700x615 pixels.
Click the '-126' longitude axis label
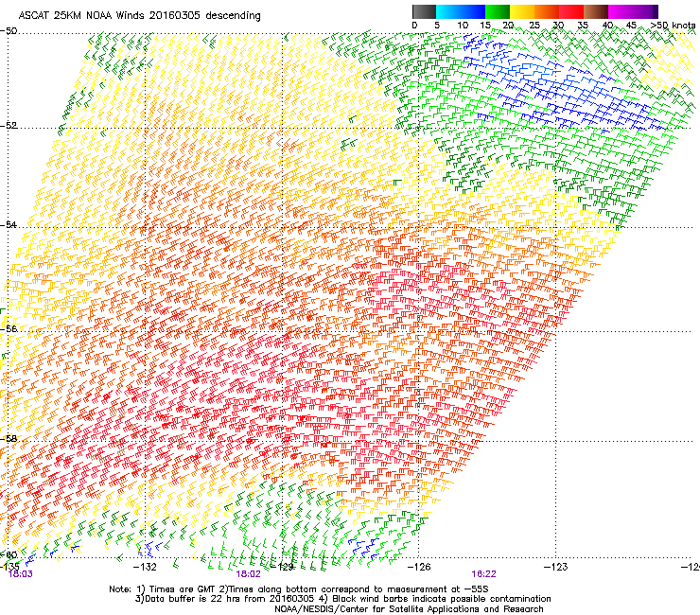[419, 567]
